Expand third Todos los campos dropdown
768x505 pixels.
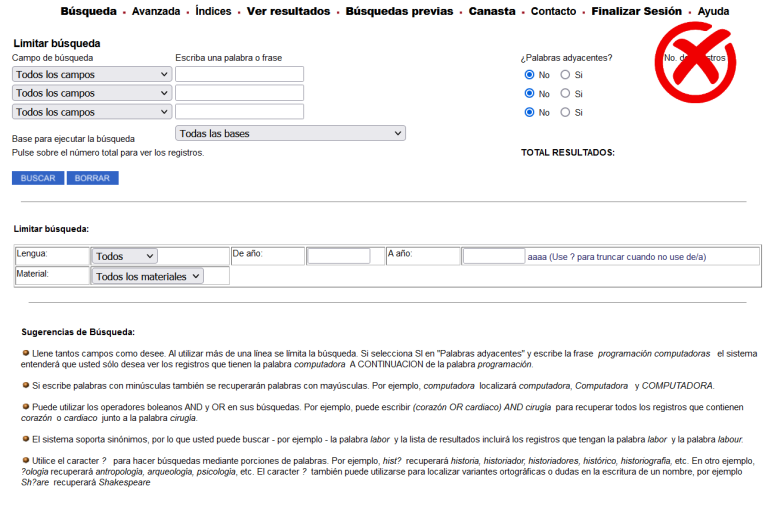(x=92, y=112)
